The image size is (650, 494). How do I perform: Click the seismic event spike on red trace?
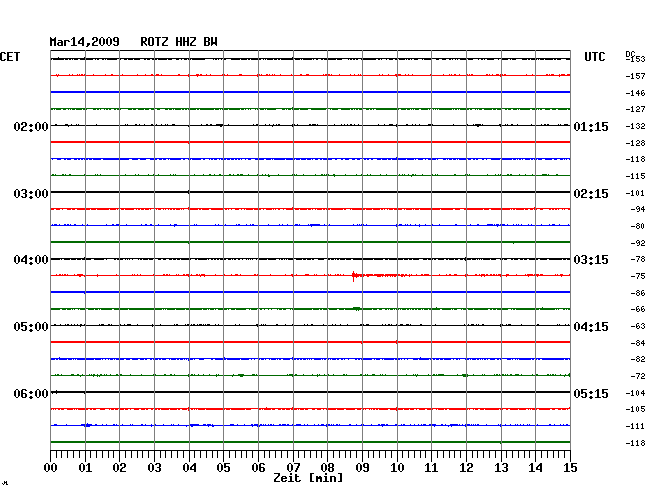[354, 276]
